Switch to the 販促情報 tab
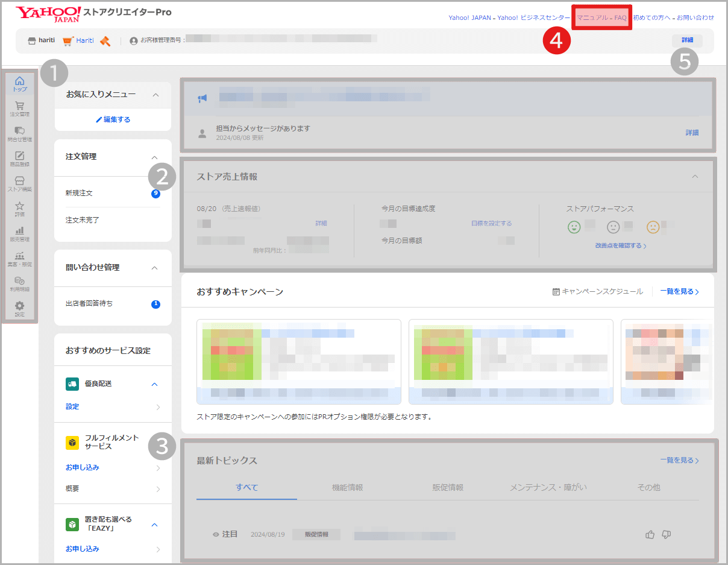The height and width of the screenshot is (565, 728). click(448, 487)
